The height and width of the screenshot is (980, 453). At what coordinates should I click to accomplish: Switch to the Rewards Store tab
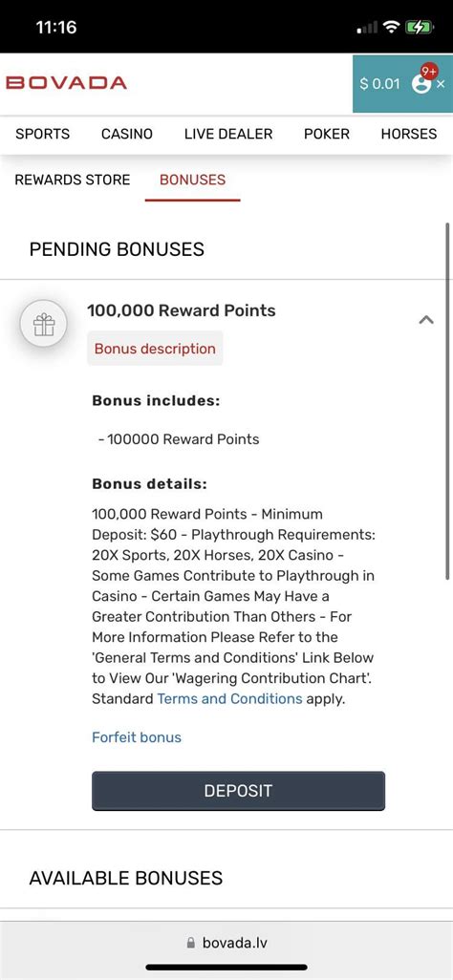click(73, 180)
